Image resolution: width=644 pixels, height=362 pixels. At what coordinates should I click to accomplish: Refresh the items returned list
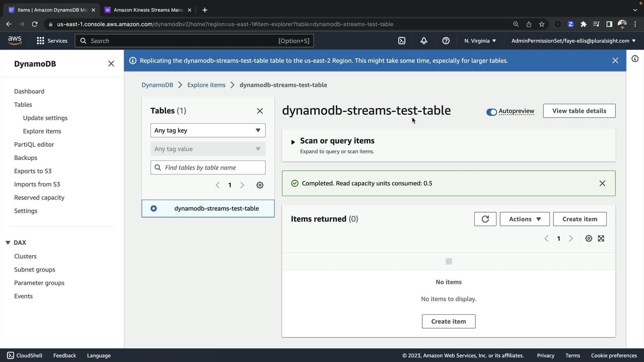point(485,219)
